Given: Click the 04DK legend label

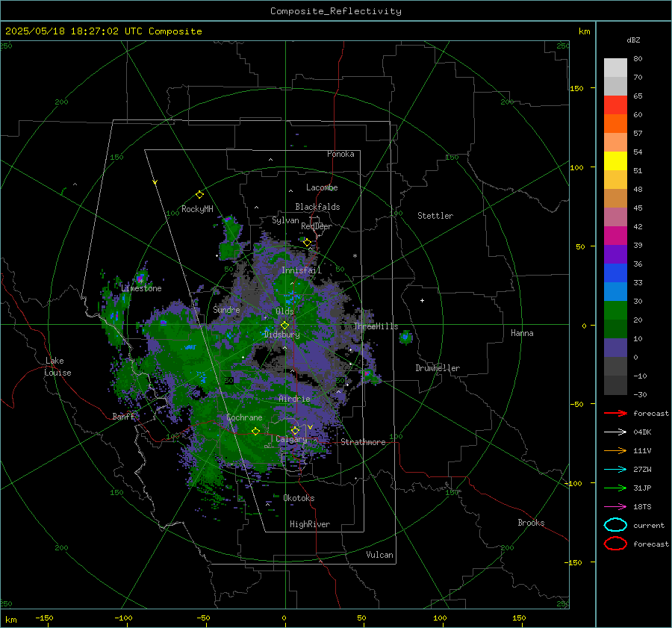Looking at the screenshot, I should coord(642,432).
